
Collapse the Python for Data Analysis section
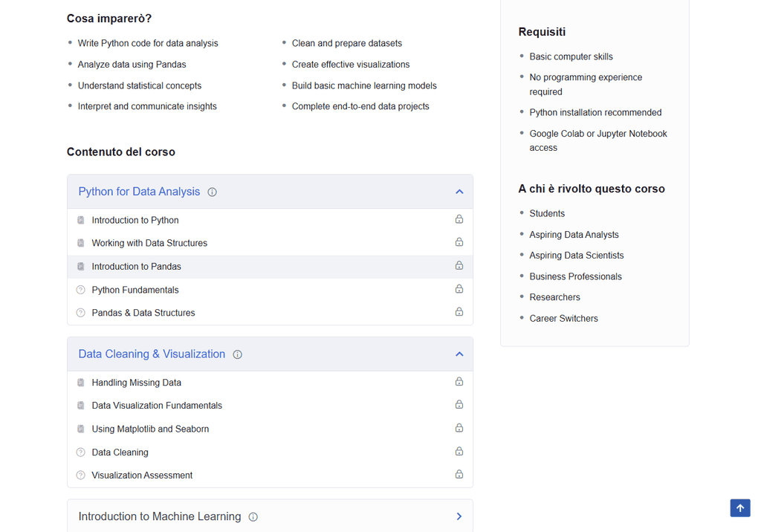point(459,192)
